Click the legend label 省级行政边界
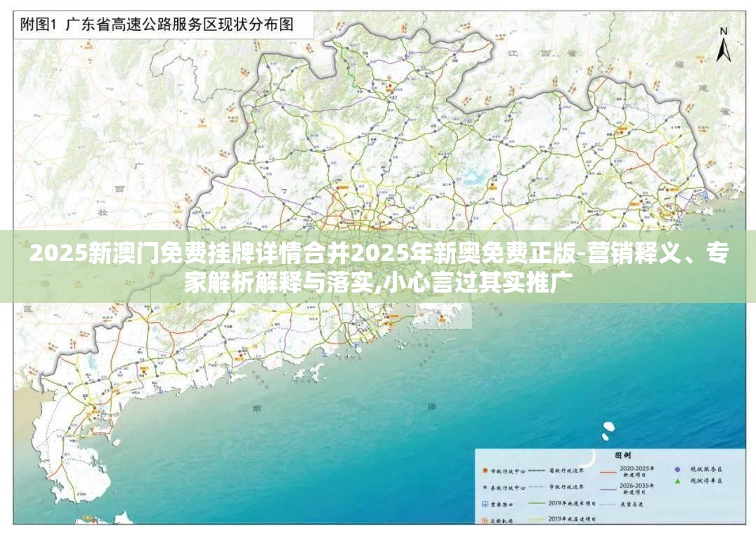Image resolution: width=756 pixels, height=534 pixels. click(566, 470)
